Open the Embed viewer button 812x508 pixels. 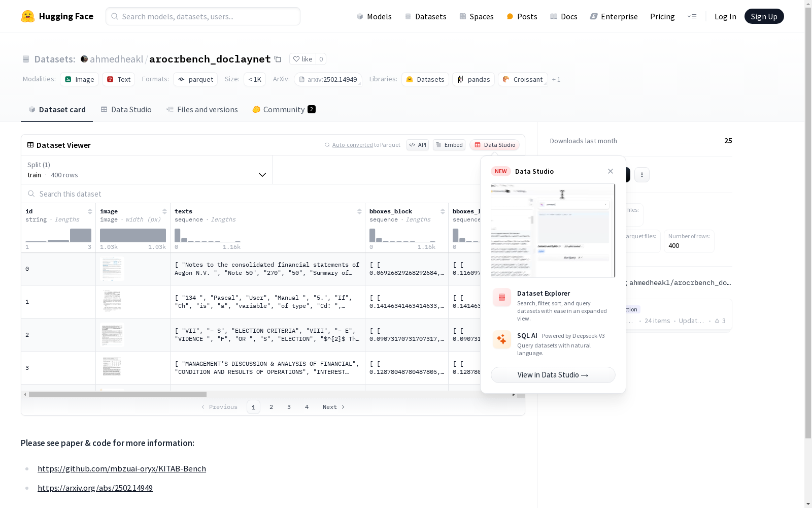click(x=449, y=145)
